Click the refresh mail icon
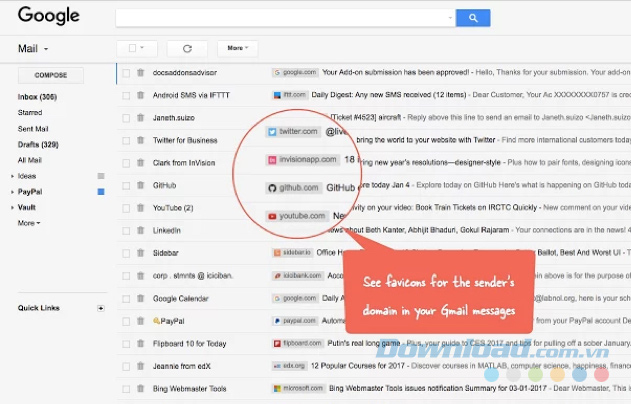The width and height of the screenshot is (631, 404). [187, 49]
